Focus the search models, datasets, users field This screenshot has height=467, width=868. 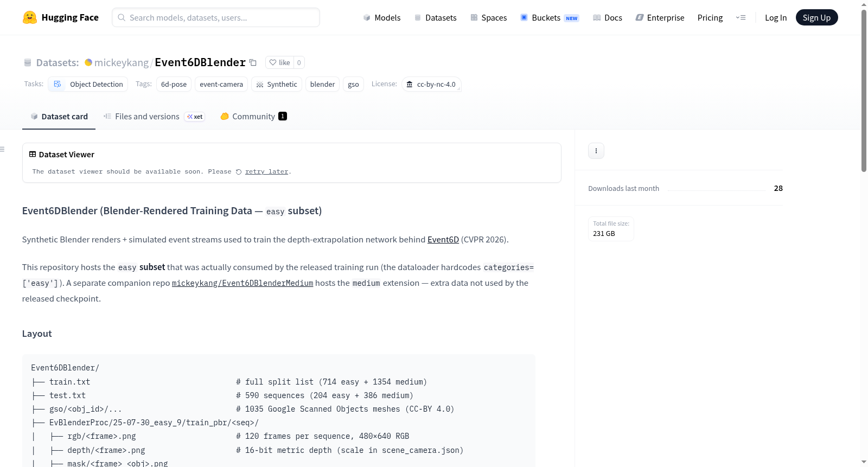click(216, 17)
